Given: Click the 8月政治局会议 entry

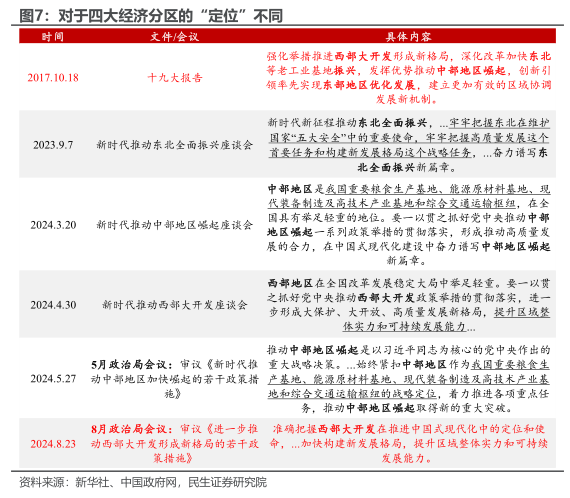Looking at the screenshot, I should [x=175, y=444].
